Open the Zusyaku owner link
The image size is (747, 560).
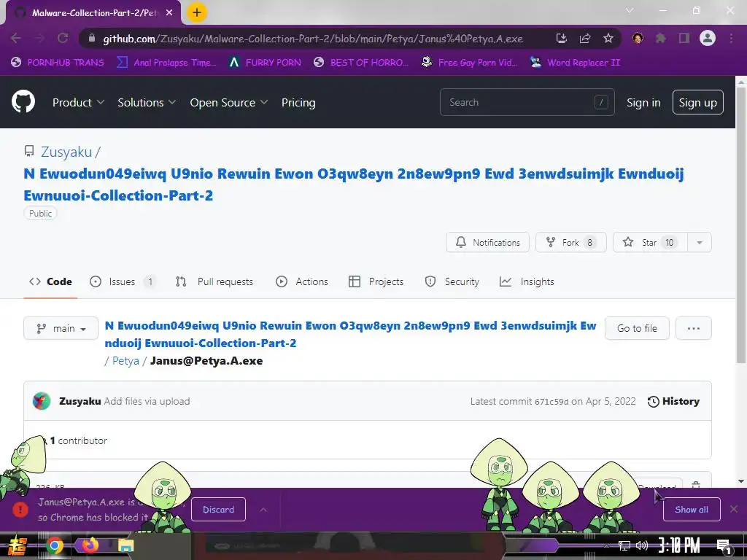(66, 152)
